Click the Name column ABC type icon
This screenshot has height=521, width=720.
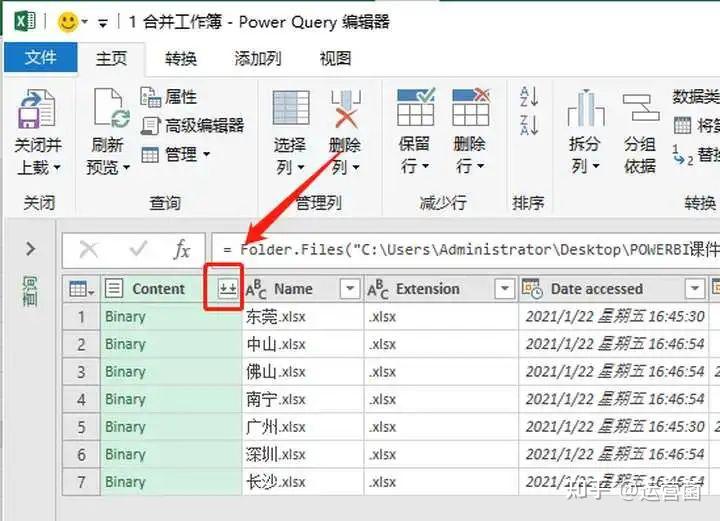click(256, 289)
